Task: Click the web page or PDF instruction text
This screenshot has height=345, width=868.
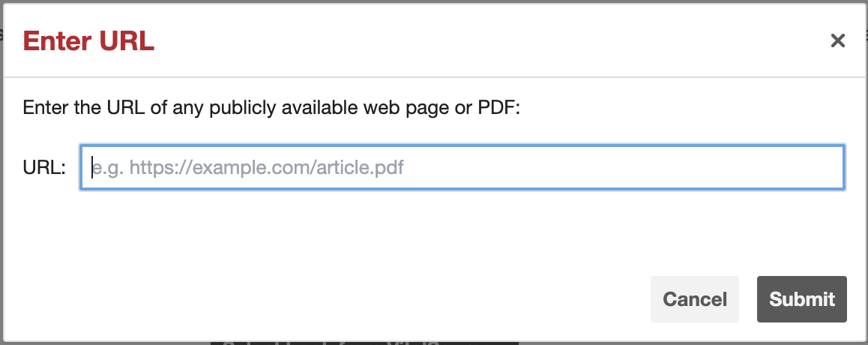Action: 271,107
